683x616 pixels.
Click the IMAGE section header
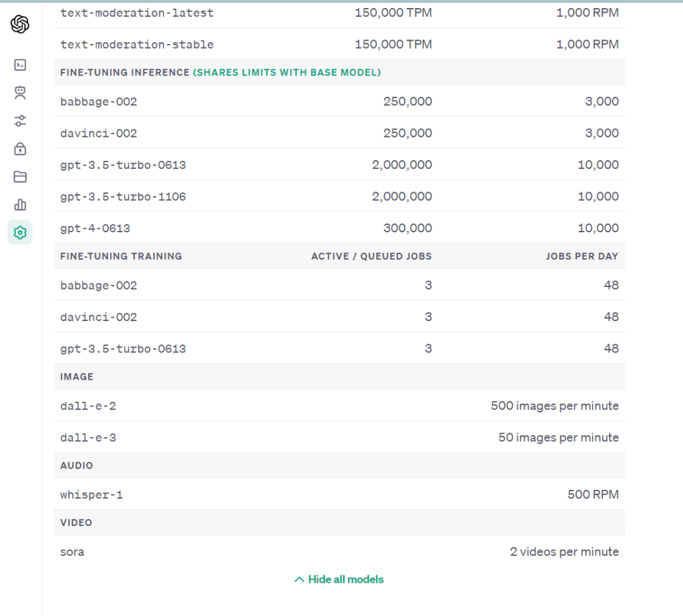point(76,376)
